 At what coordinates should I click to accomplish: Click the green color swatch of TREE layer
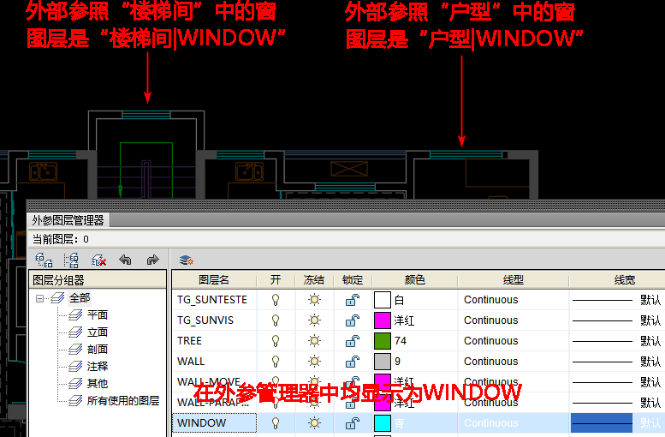(x=382, y=341)
